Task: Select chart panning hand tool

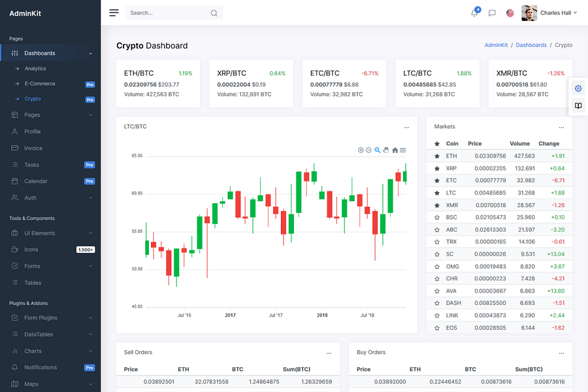Action: tap(386, 150)
